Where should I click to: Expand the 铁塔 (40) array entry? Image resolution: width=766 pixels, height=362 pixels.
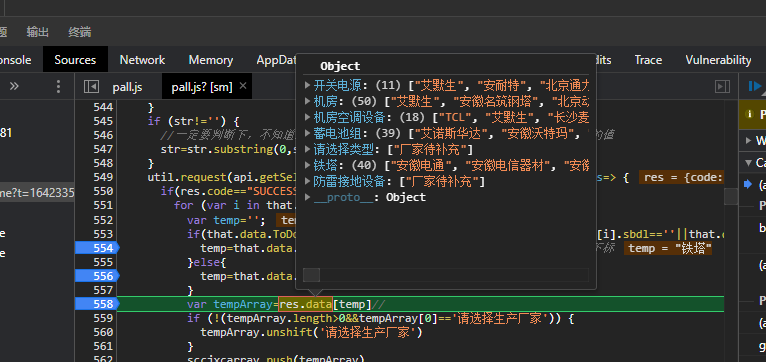pos(307,165)
